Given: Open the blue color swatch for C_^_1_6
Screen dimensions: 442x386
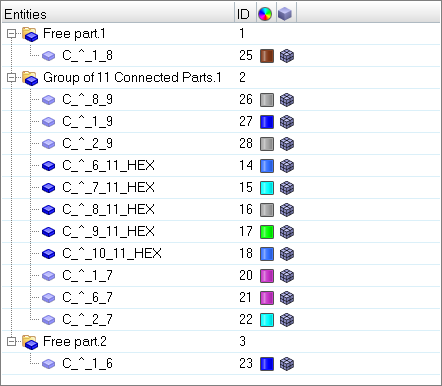Looking at the screenshot, I should pos(267,364).
